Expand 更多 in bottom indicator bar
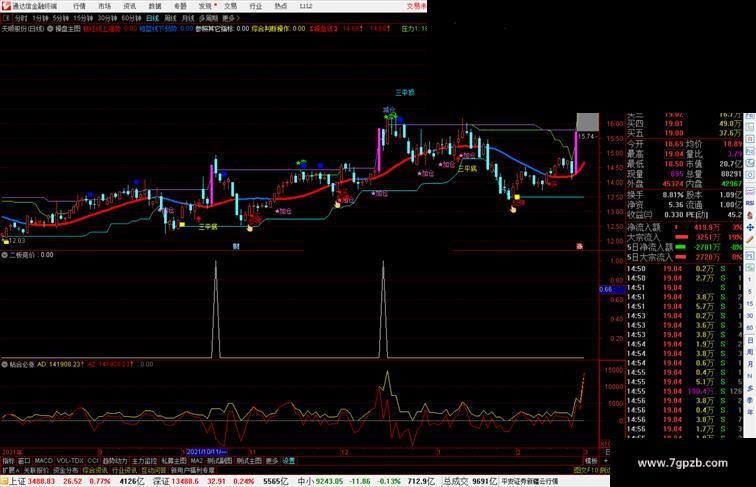The image size is (756, 487). [x=272, y=461]
